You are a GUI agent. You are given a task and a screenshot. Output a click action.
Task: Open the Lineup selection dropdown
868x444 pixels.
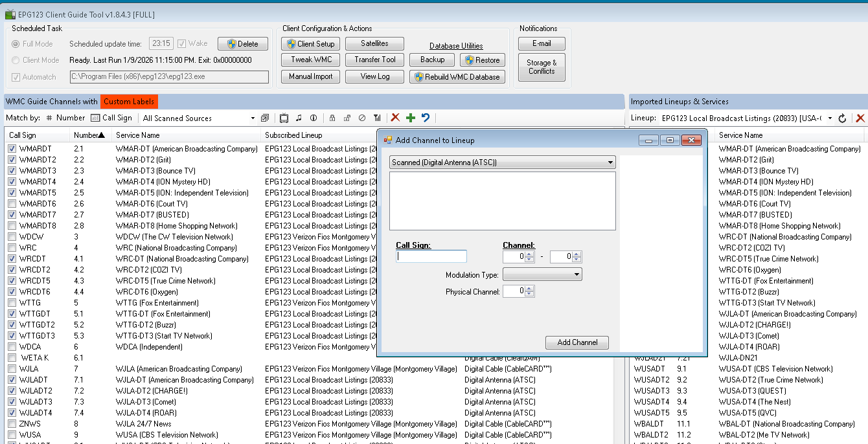point(746,118)
